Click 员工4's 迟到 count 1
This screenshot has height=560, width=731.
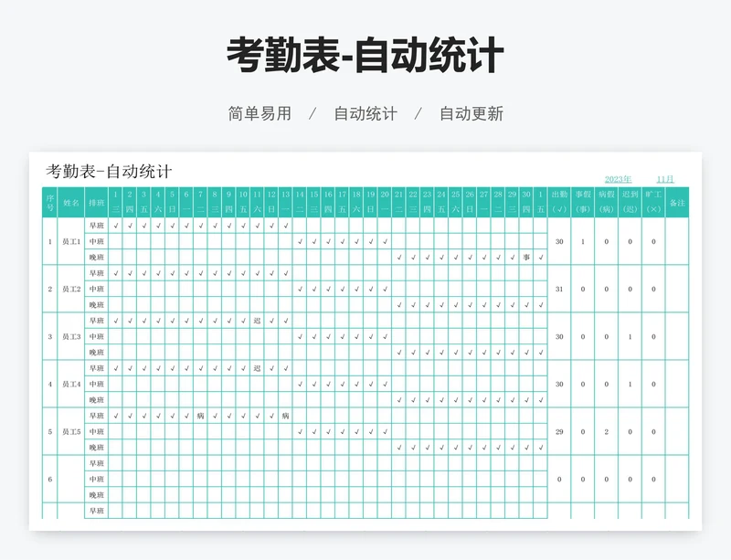630,385
